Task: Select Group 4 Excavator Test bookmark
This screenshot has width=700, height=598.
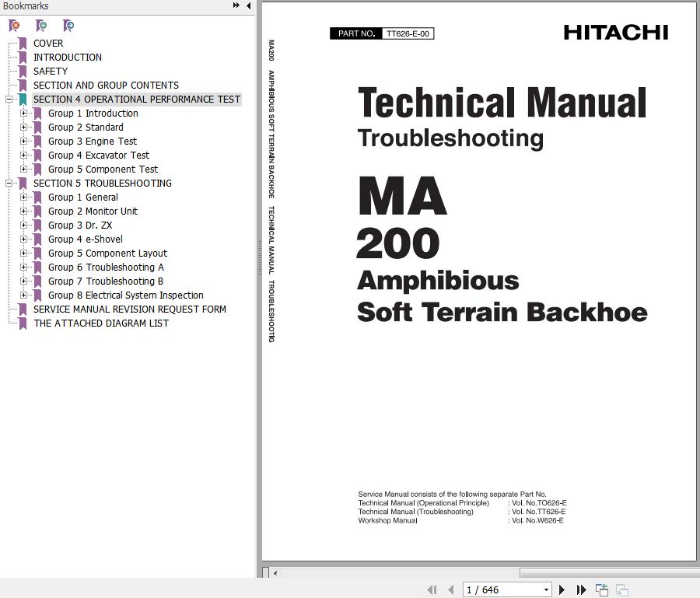Action: tap(99, 156)
